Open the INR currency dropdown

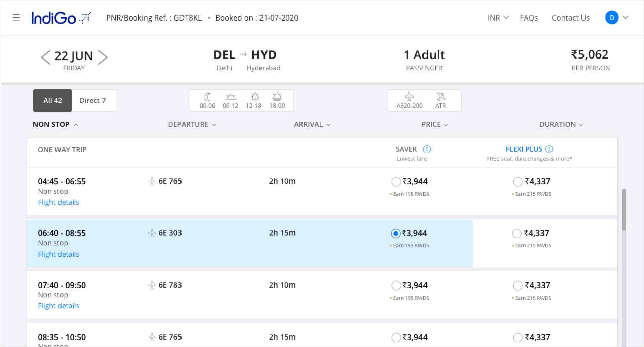point(498,18)
